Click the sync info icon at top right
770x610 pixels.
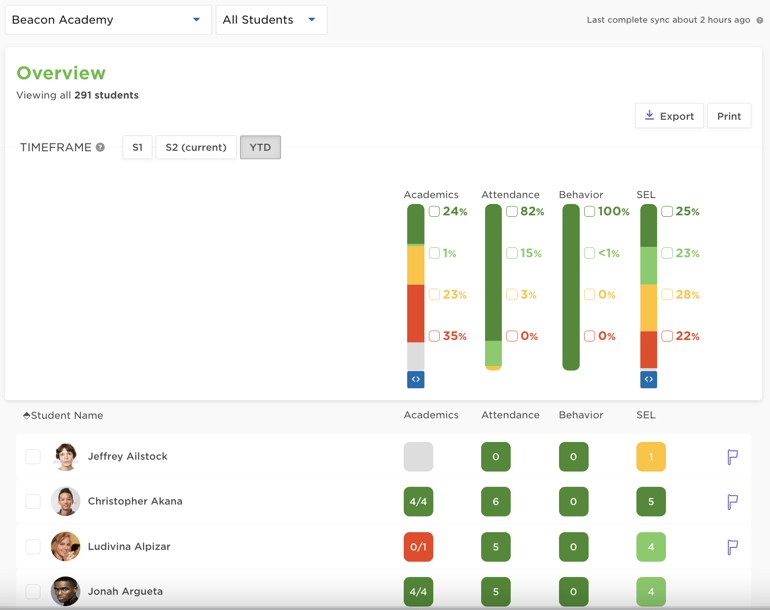point(760,20)
